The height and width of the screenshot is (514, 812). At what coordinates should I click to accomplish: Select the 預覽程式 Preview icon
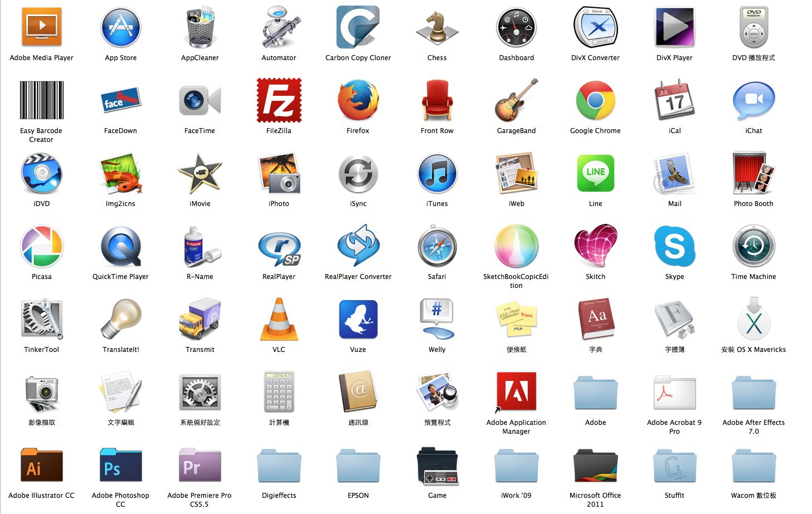pyautogui.click(x=437, y=392)
